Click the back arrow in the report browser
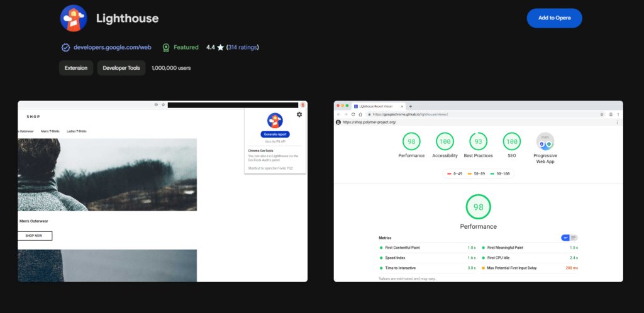The image size is (644, 313). click(x=339, y=114)
